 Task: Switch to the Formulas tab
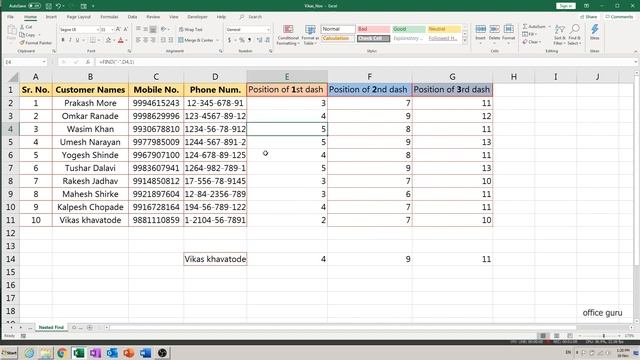click(109, 17)
